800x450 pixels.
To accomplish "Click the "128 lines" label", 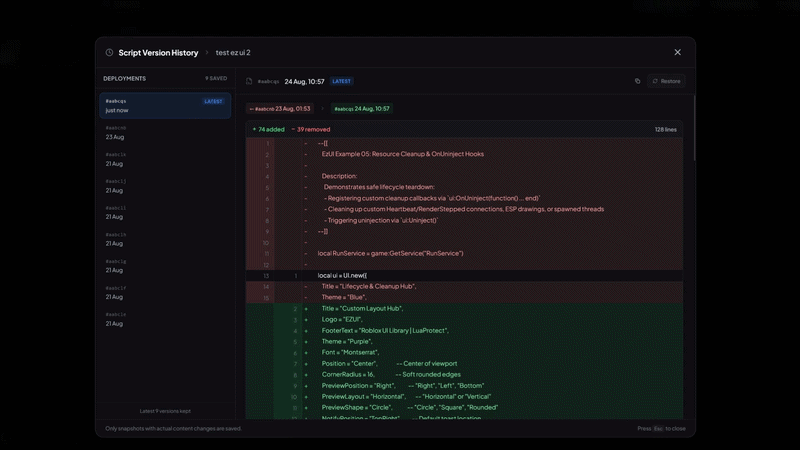I will (666, 130).
